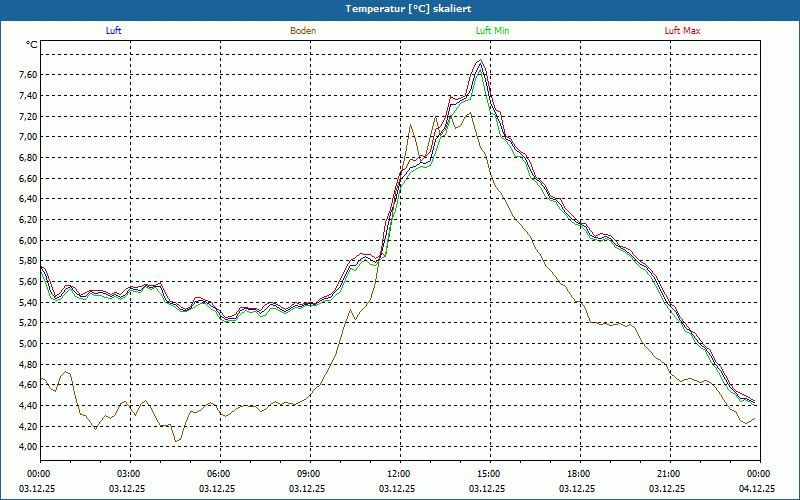Select the 18:00 time axis label

[578, 474]
